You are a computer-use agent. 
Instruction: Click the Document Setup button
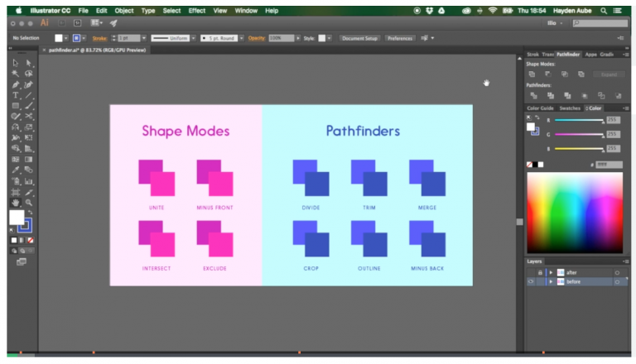pos(359,38)
